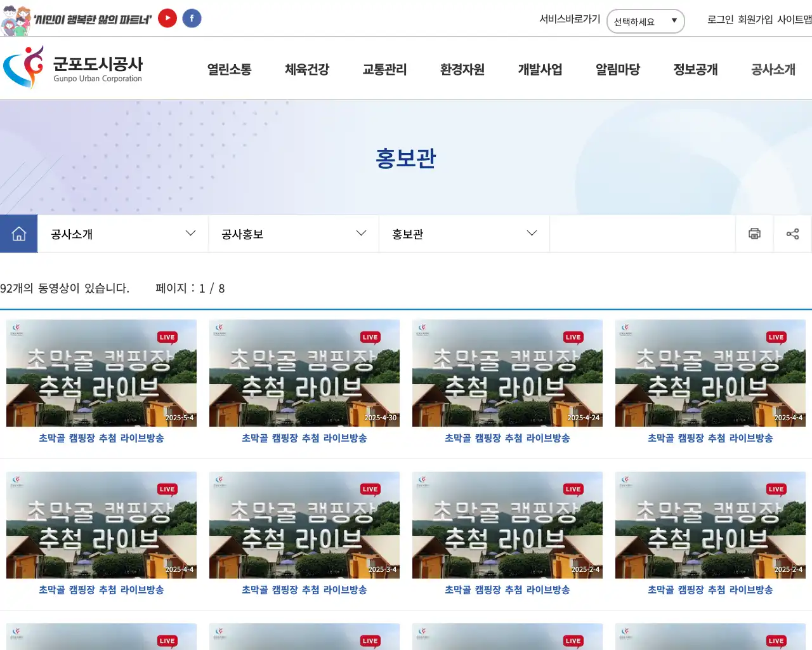Open the 정보공개 menu
The height and width of the screenshot is (650, 812).
[696, 69]
